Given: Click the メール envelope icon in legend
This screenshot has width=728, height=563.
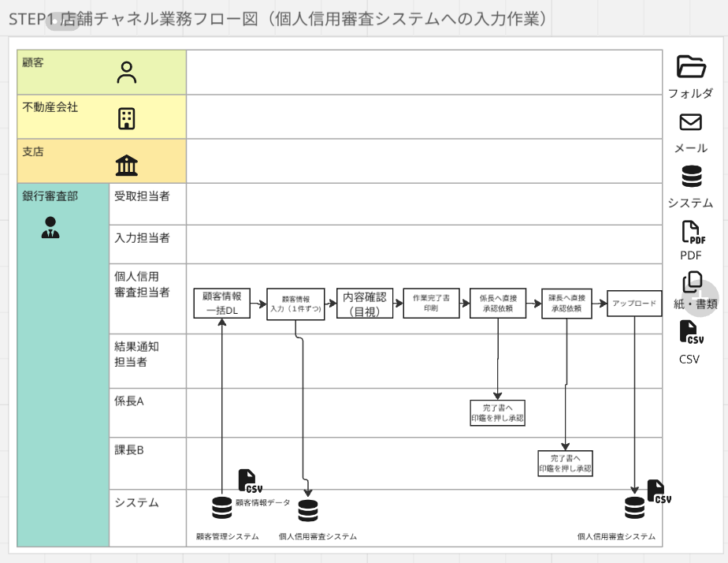Looking at the screenshot, I should (x=690, y=122).
